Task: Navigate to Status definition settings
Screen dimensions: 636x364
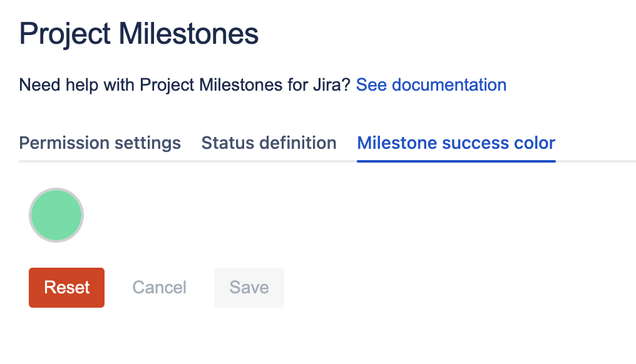Action: point(269,143)
